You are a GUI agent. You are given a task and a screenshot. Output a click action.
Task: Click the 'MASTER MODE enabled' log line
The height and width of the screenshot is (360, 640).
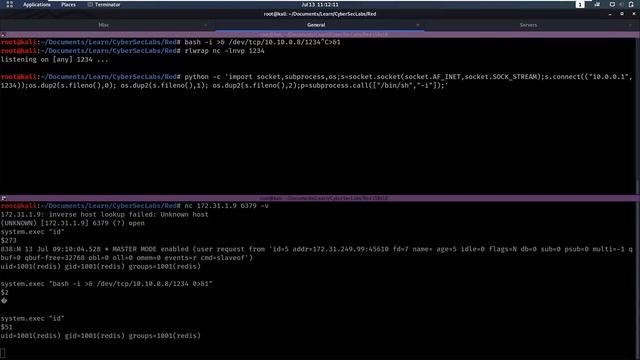tap(317, 253)
